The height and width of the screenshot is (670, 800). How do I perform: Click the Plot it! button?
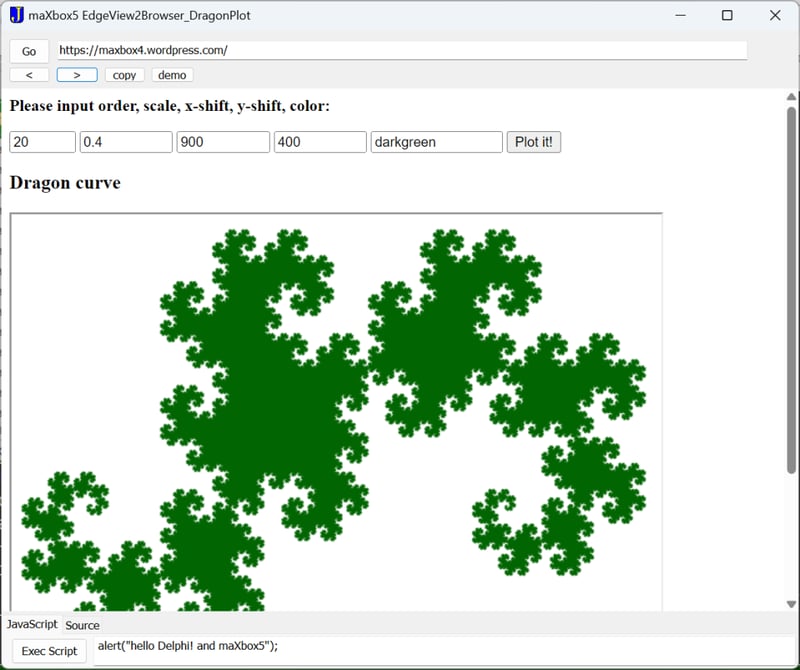click(533, 141)
